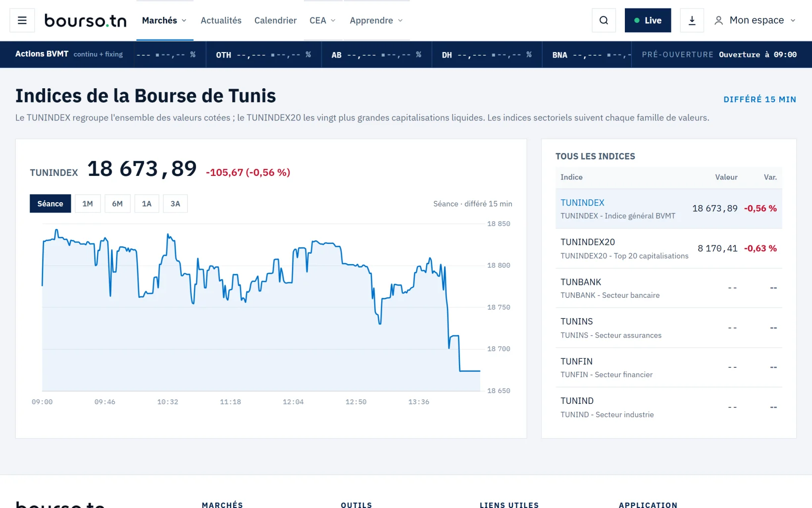
Task: Click the DH ticker in the tape
Action: point(487,55)
